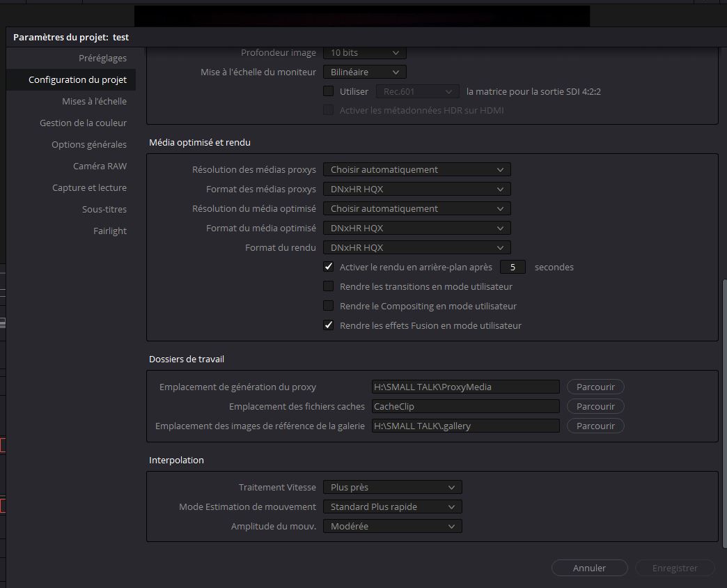Viewport: 727px width, 588px height.
Task: Enable Rendre les transitions en mode utilisateur
Action: point(329,286)
